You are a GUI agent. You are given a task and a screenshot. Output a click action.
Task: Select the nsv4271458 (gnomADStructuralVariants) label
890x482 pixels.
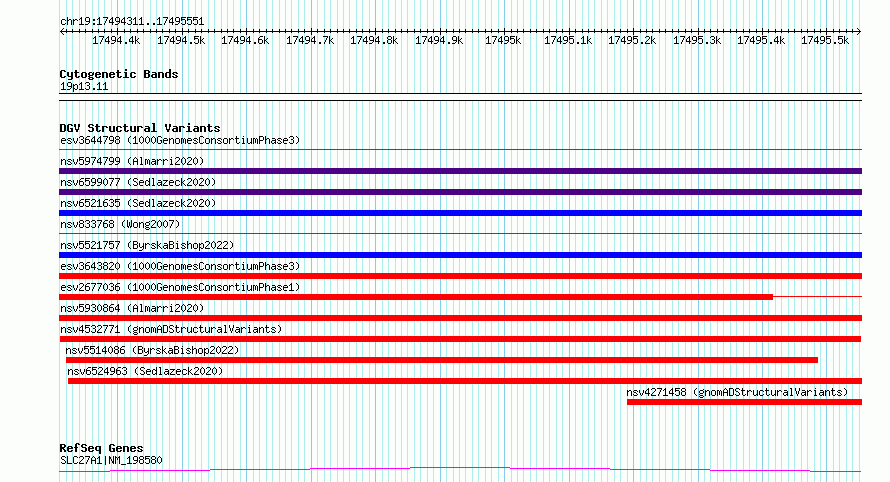click(737, 392)
